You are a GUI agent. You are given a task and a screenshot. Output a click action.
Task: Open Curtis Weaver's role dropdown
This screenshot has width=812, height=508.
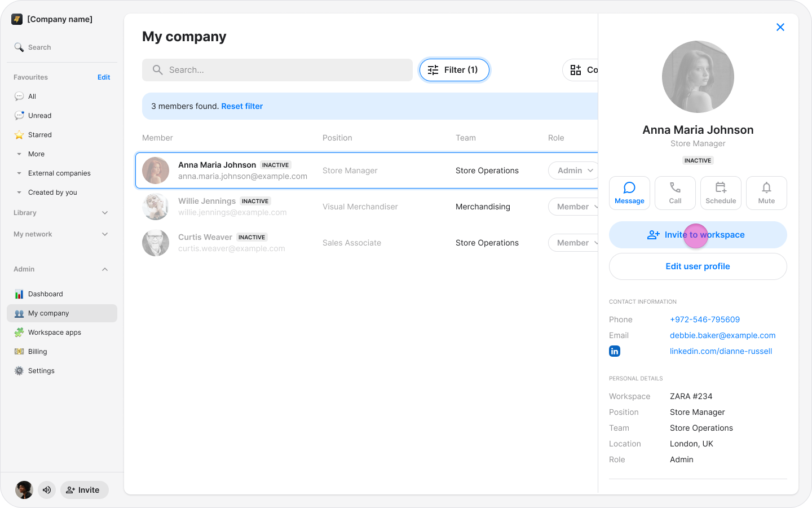coord(573,243)
